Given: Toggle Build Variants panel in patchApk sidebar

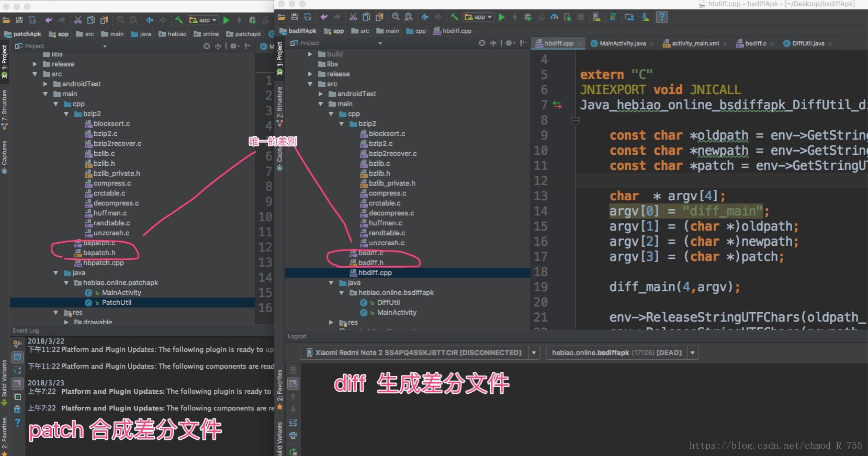Looking at the screenshot, I should tap(5, 383).
